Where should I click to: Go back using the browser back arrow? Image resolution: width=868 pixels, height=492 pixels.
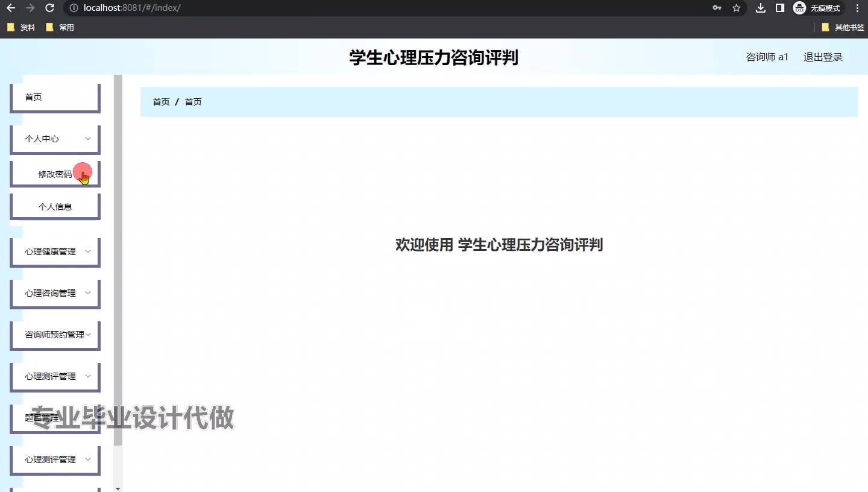[11, 8]
